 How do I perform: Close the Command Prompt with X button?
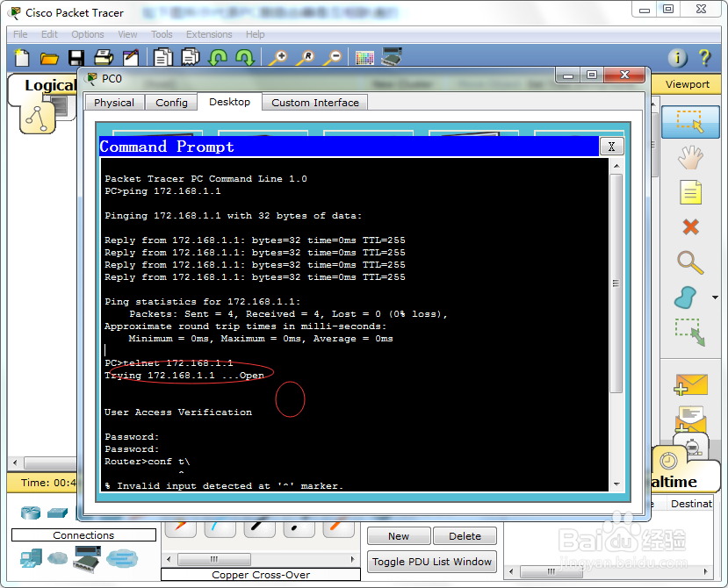pos(611,147)
